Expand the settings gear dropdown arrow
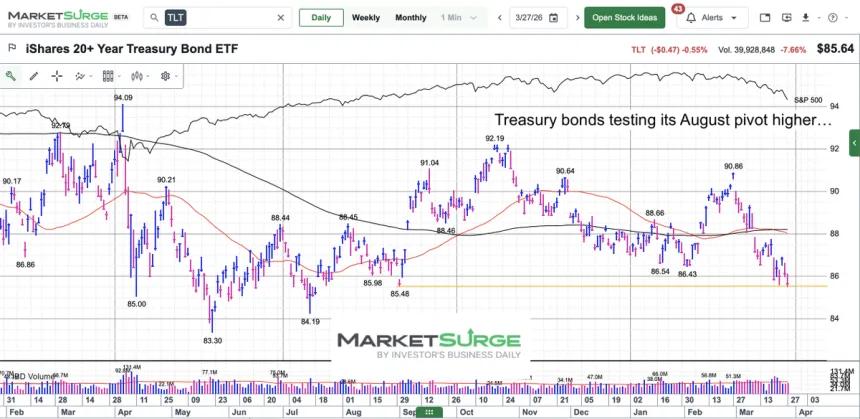860x419 pixels. point(176,77)
